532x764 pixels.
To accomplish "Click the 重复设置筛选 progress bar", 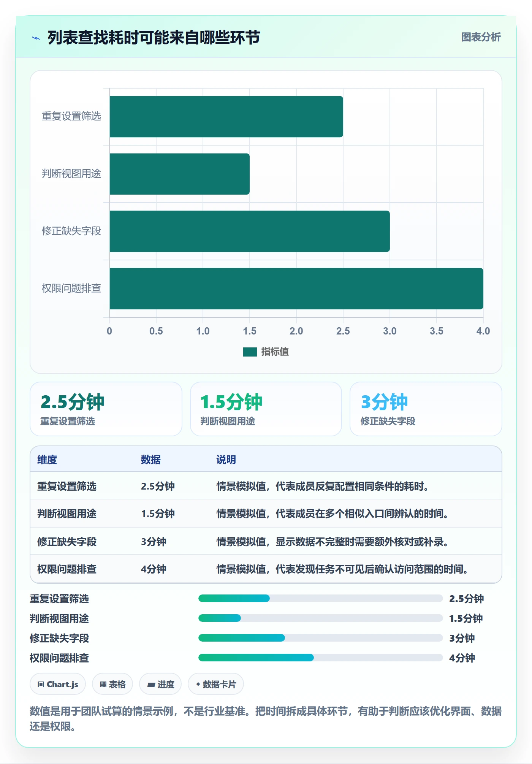I will point(320,598).
